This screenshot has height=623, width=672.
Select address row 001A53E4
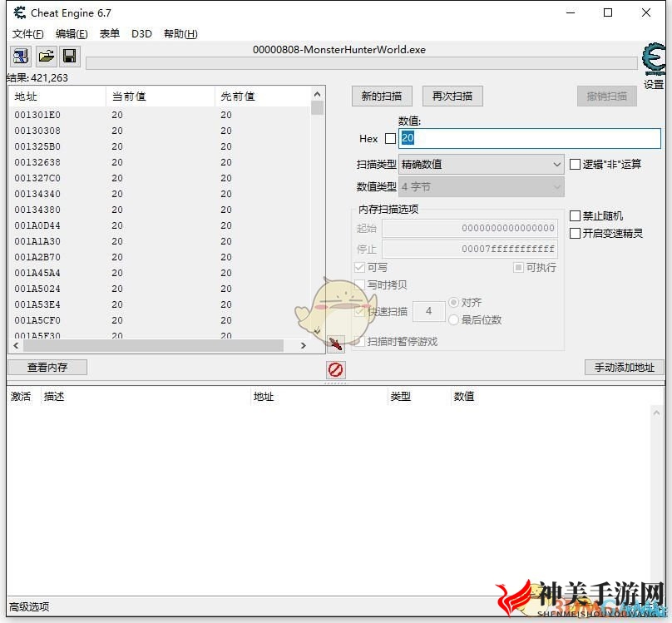pyautogui.click(x=160, y=304)
